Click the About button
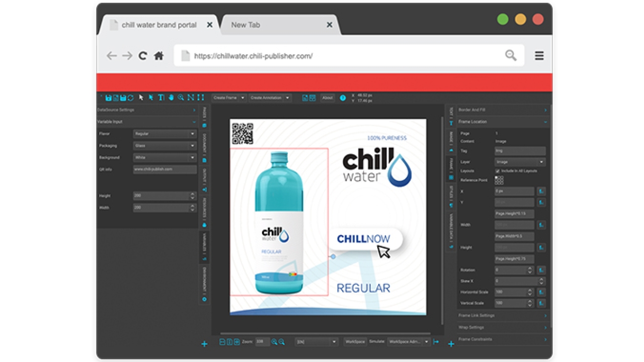Screen dimensions: 644x362 pos(328,98)
